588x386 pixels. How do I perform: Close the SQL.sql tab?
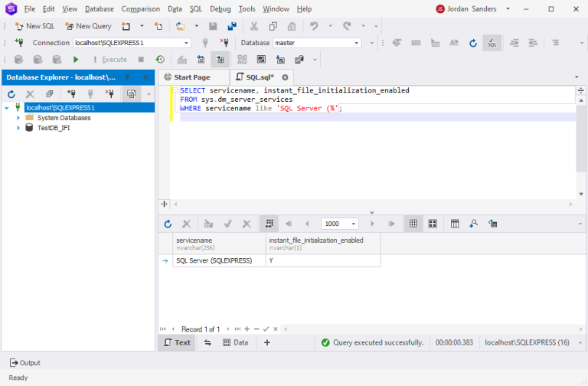pos(285,77)
